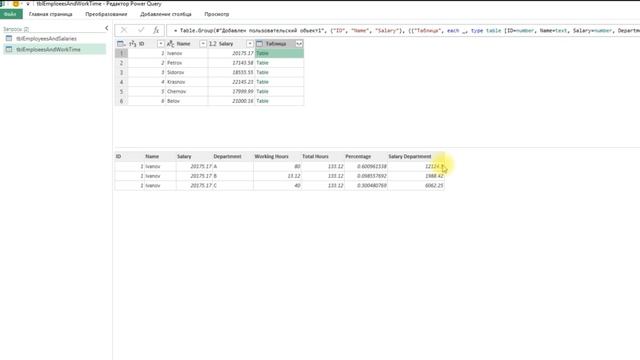Select row number 6 in the grid
640x360 pixels.
point(121,101)
